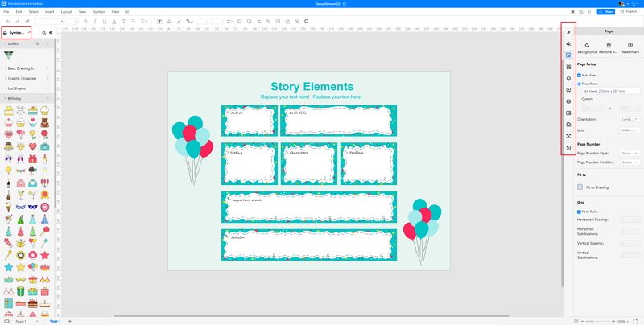Open the Layers sidebar icon
Screen dimensions: 644x325
(x=568, y=78)
